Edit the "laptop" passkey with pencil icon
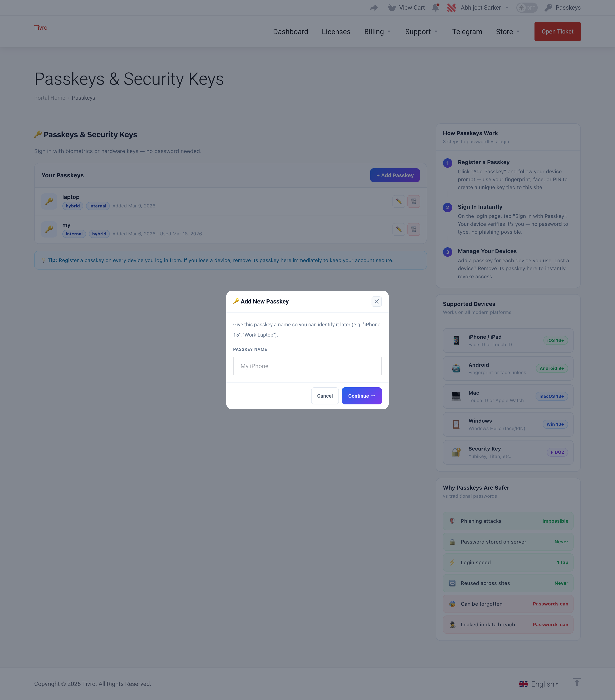Image resolution: width=615 pixels, height=700 pixels. coord(399,201)
